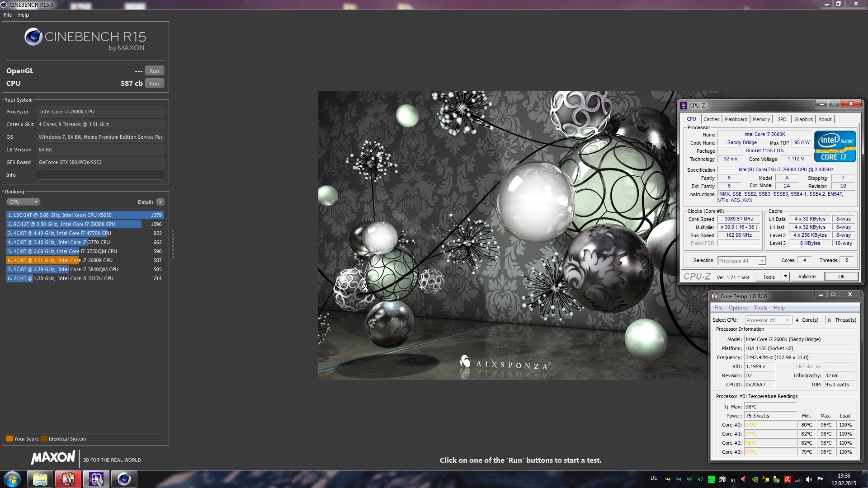The width and height of the screenshot is (868, 488).
Task: Open the ranking CPU dropdown
Action: (x=24, y=202)
